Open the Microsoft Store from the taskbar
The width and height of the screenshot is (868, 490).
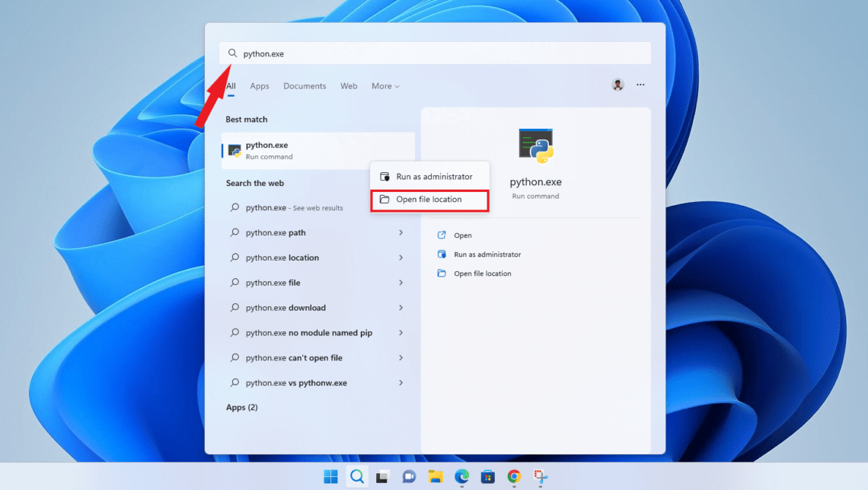[x=487, y=476]
